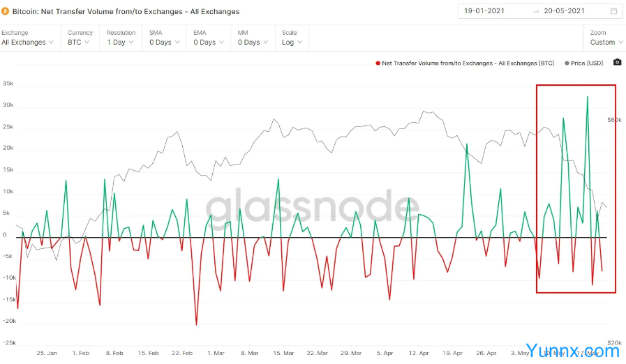Click the Bitcoin logo icon in title
Image resolution: width=626 pixels, height=364 pixels.
(6, 11)
